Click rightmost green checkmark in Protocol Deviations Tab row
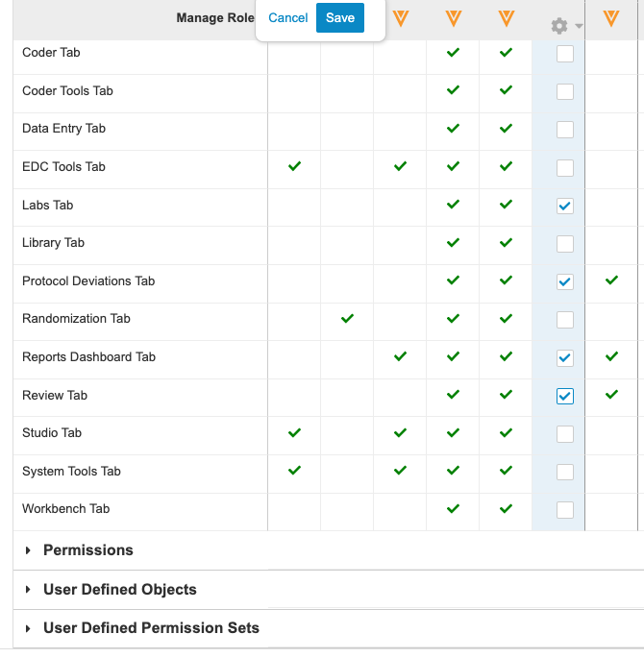 pyautogui.click(x=612, y=280)
